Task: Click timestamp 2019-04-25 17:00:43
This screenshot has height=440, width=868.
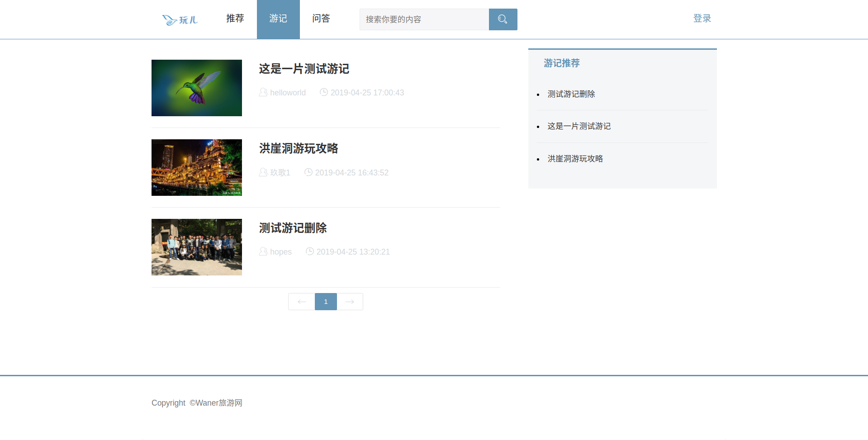Action: point(367,93)
